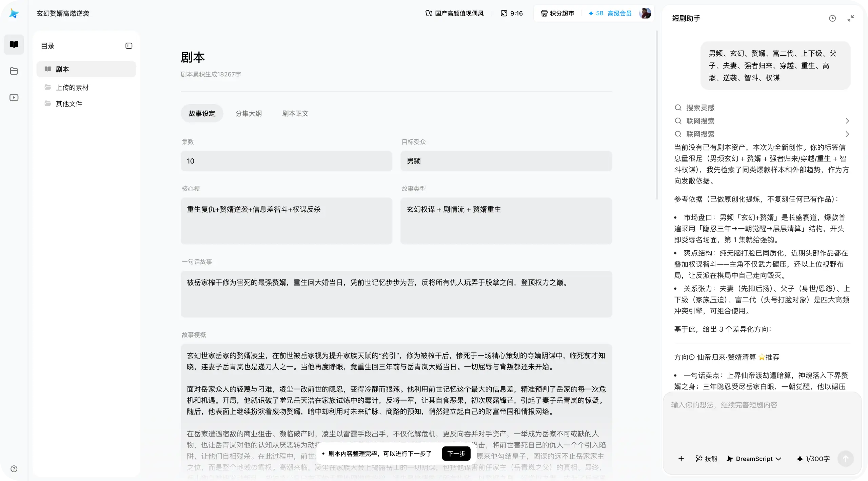Expand the first 联网搜索 chevron
The height and width of the screenshot is (481, 868).
pyautogui.click(x=847, y=121)
